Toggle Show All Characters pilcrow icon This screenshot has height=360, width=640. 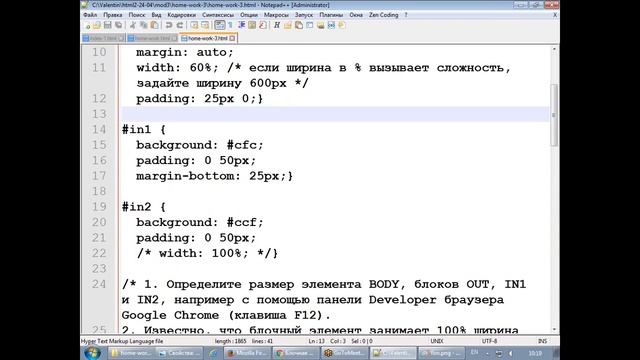[x=231, y=25]
